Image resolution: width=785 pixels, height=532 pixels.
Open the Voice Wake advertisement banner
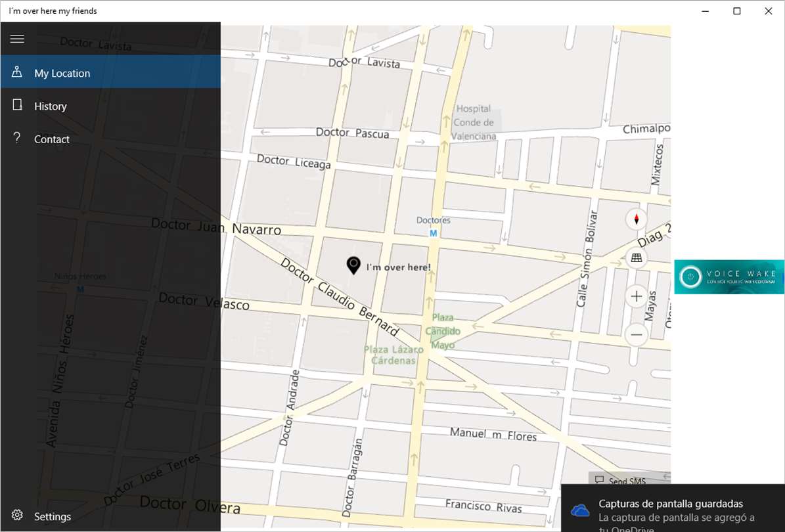tap(729, 277)
